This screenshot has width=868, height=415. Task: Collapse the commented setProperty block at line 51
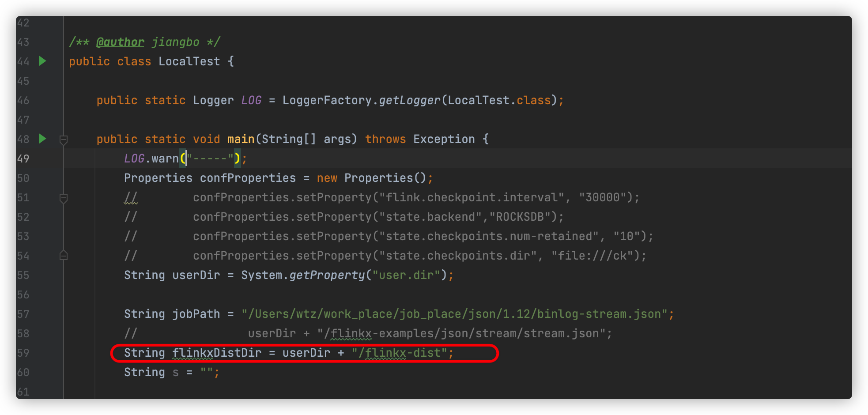[x=63, y=198]
